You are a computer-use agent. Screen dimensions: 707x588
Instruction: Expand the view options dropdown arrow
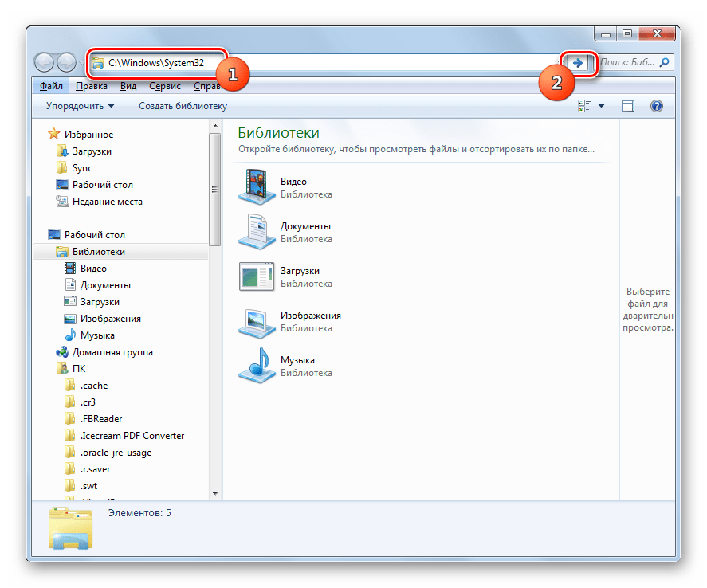pos(601,106)
